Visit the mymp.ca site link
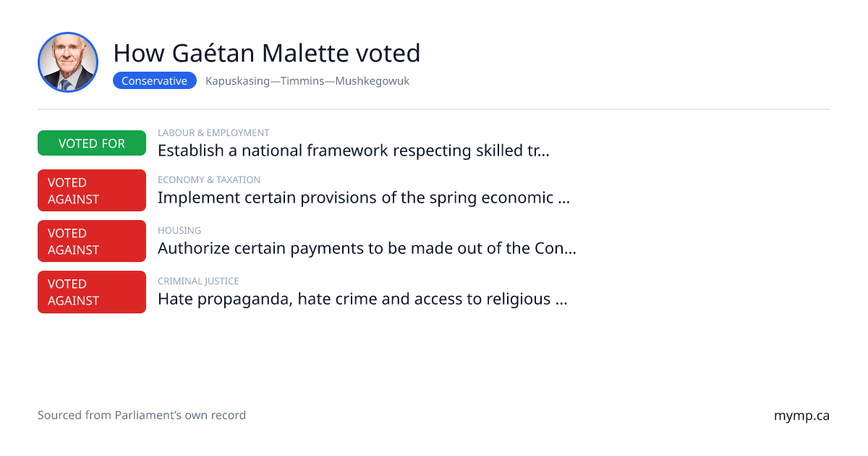This screenshot has width=868, height=456. tap(801, 416)
